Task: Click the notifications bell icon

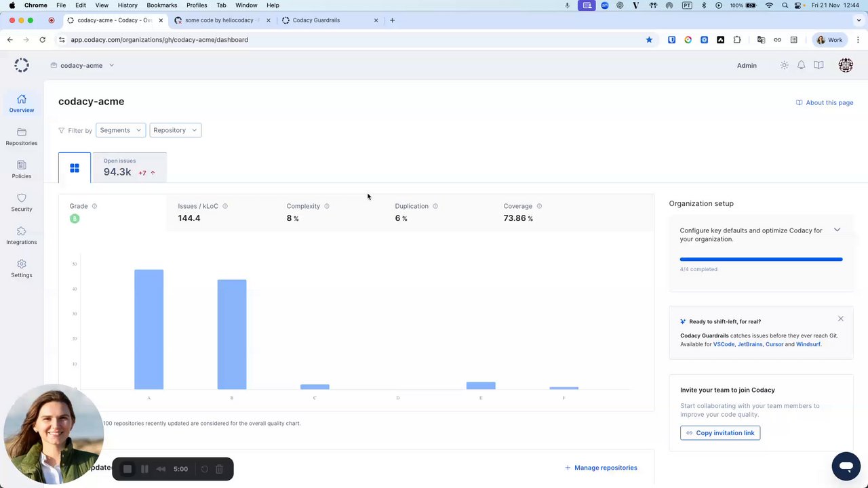Action: [802, 65]
